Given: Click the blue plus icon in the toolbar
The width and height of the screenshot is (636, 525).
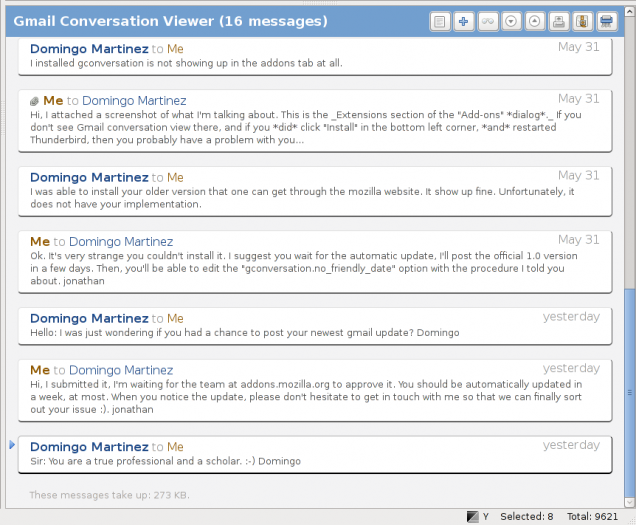Looking at the screenshot, I should tap(463, 22).
